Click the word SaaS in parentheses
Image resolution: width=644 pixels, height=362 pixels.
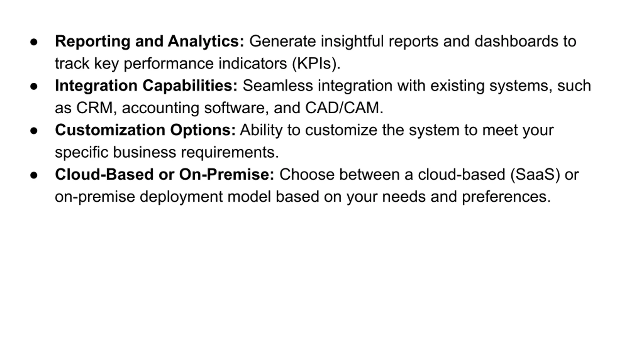click(x=535, y=174)
